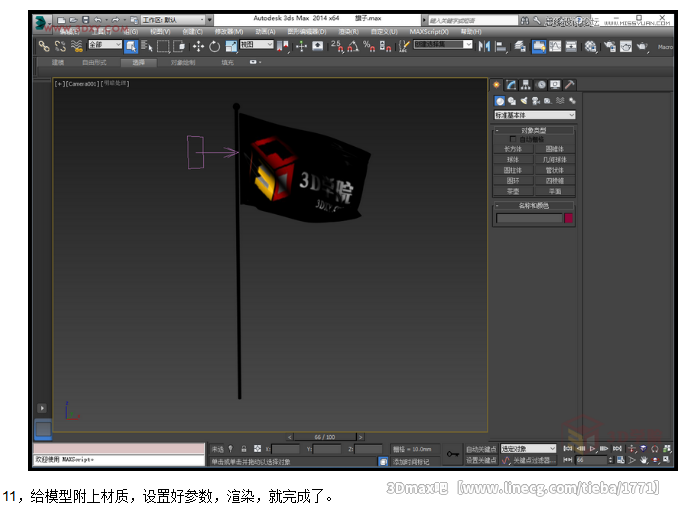The image size is (699, 507).
Task: Toggle the 2.5D snaps button
Action: [337, 46]
